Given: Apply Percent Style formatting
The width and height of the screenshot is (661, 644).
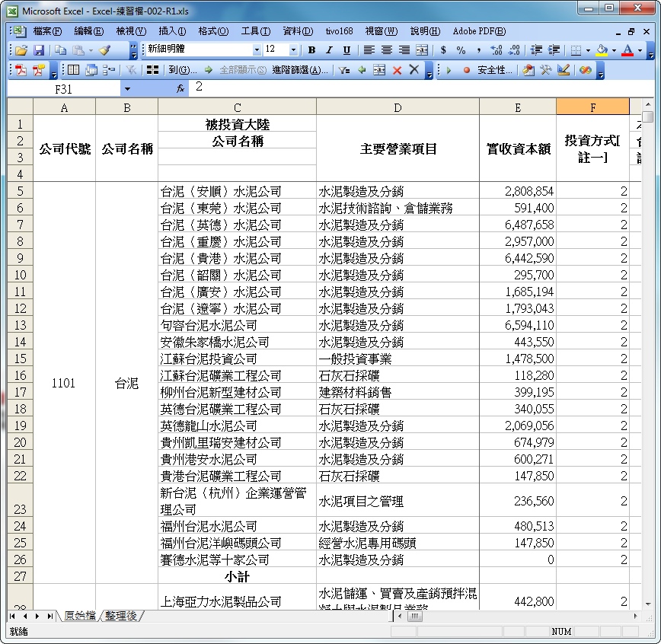Looking at the screenshot, I should tap(461, 50).
